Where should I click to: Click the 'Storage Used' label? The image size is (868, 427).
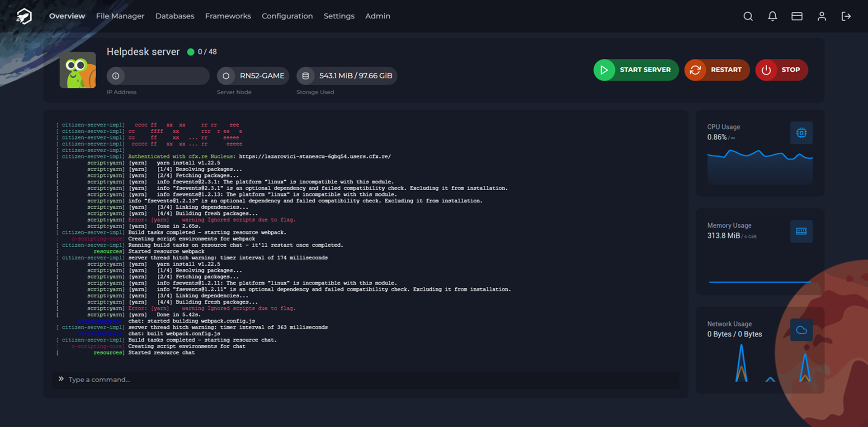pyautogui.click(x=315, y=92)
